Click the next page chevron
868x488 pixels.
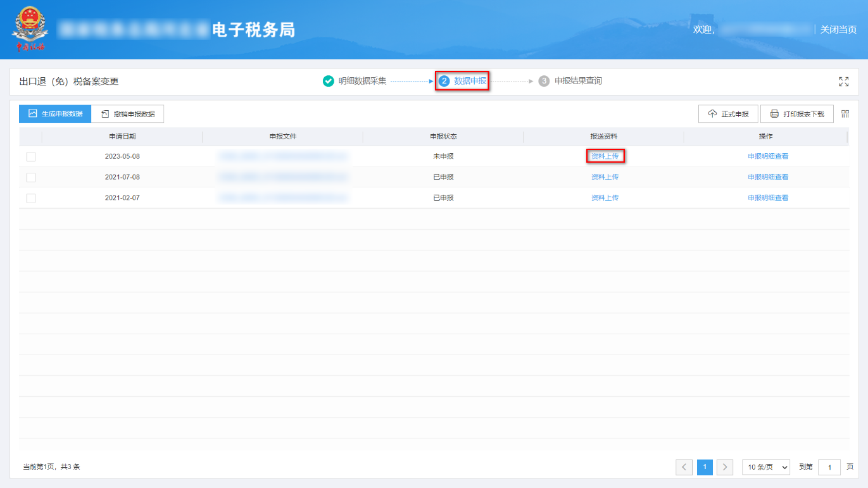[724, 467]
